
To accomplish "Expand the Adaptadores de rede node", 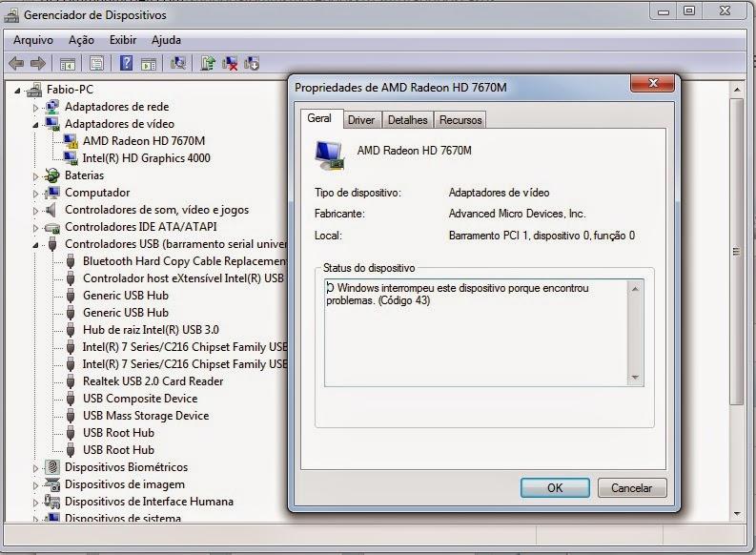I will (x=35, y=108).
